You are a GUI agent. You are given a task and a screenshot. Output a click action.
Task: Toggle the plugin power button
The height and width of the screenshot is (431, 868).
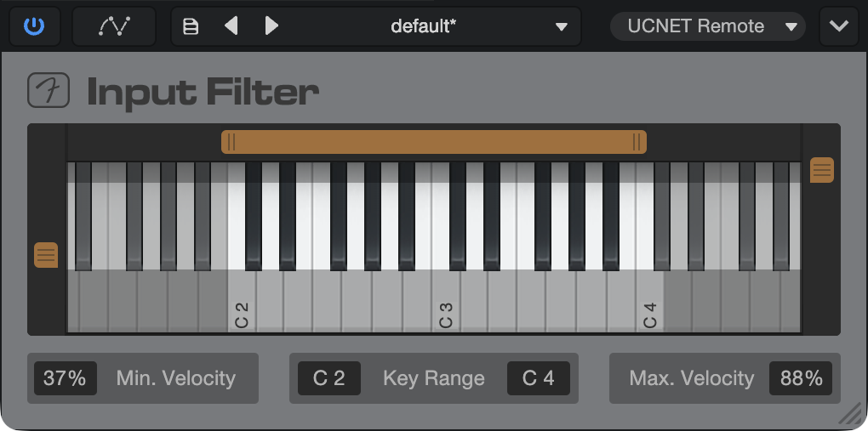point(34,26)
